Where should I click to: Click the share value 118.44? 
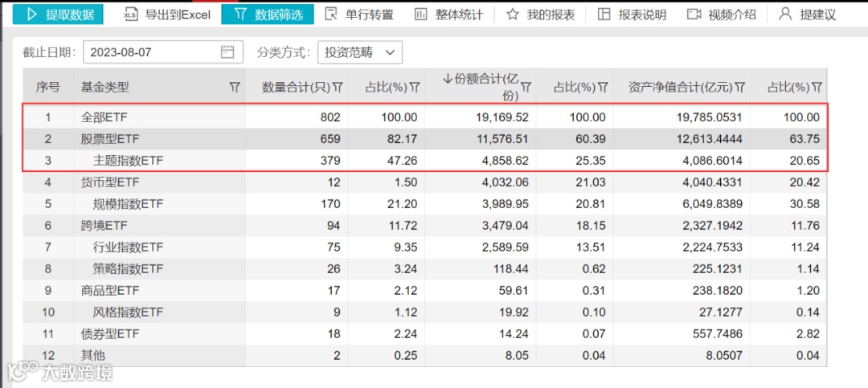tap(512, 268)
